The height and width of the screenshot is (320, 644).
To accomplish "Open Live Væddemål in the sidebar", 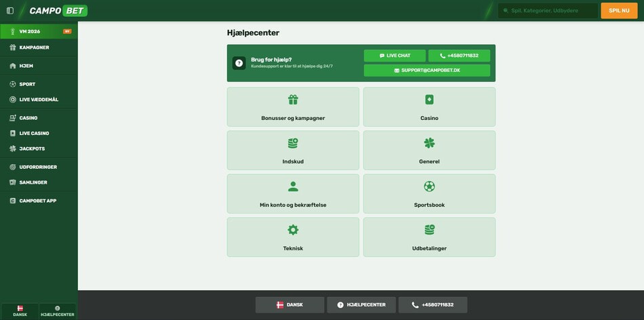I will (x=39, y=100).
